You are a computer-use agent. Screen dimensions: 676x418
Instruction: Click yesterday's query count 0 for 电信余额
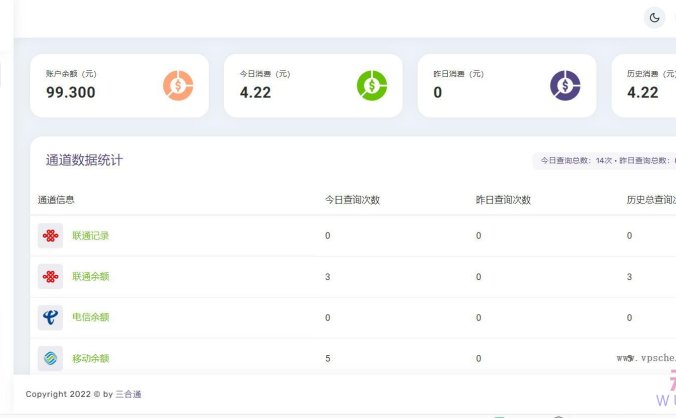point(479,318)
